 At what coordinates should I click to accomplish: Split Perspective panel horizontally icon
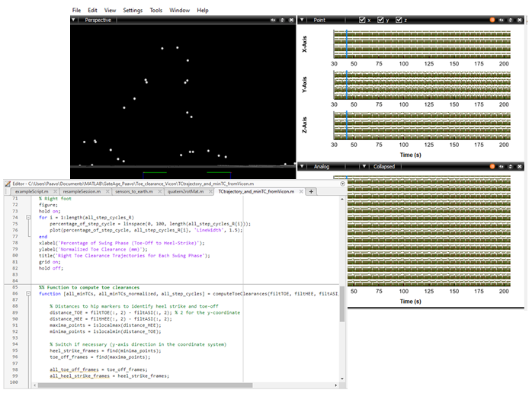[x=273, y=20]
